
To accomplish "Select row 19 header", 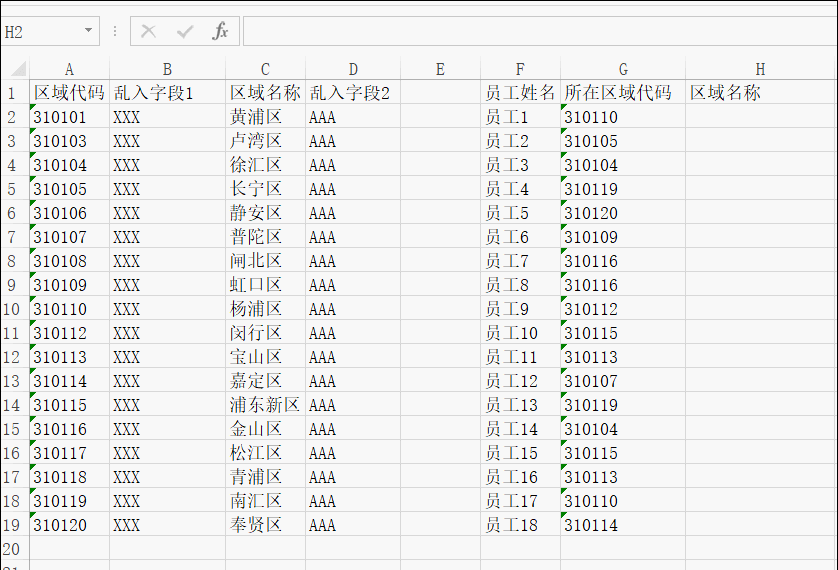I will pos(15,525).
